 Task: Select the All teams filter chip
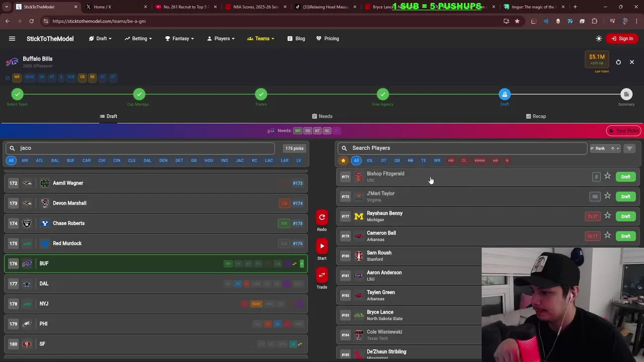coord(11,160)
